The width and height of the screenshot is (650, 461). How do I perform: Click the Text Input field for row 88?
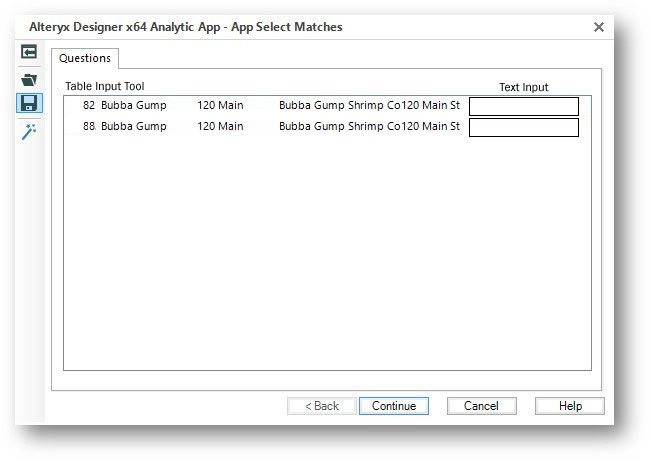click(x=524, y=127)
